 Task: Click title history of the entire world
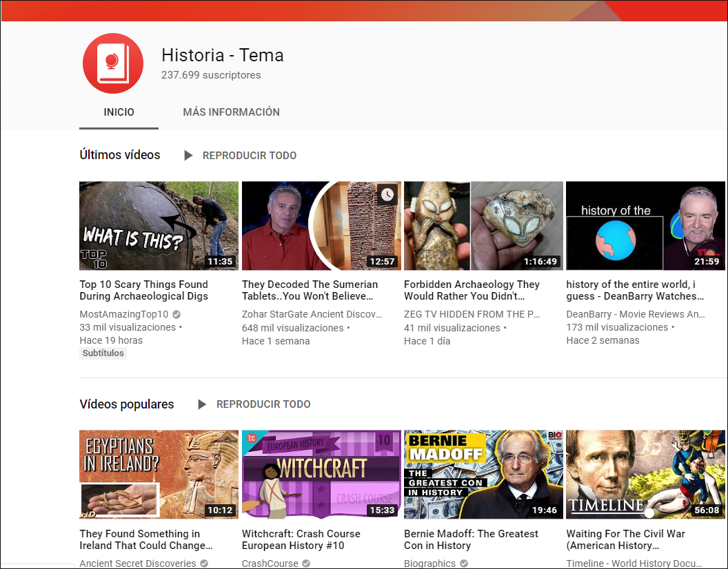[x=635, y=290]
